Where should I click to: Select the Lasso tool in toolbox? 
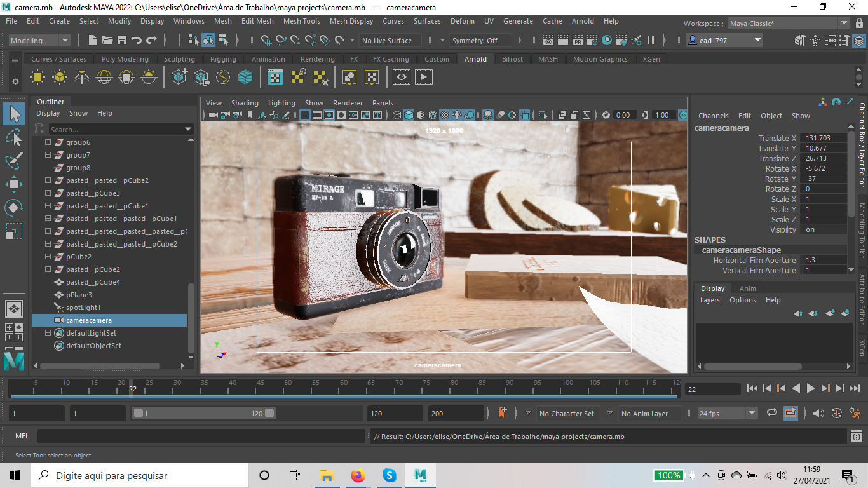(x=14, y=137)
